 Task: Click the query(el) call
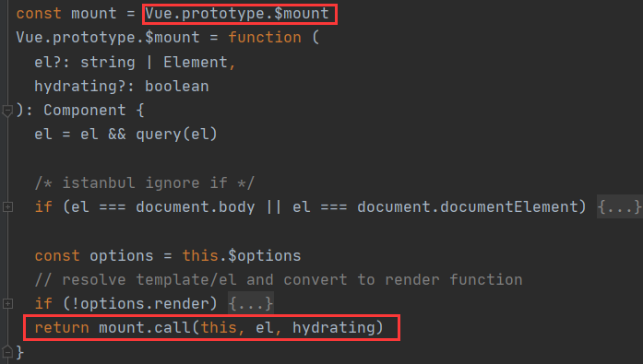176,135
